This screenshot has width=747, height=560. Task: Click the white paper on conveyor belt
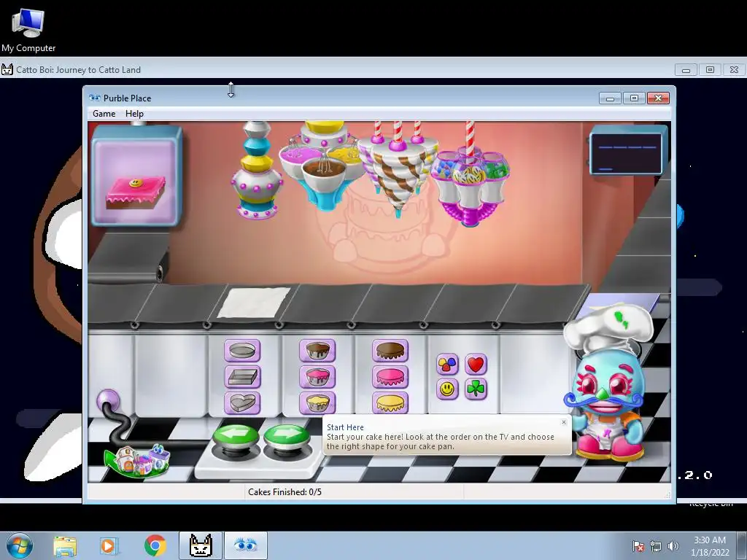[253, 303]
